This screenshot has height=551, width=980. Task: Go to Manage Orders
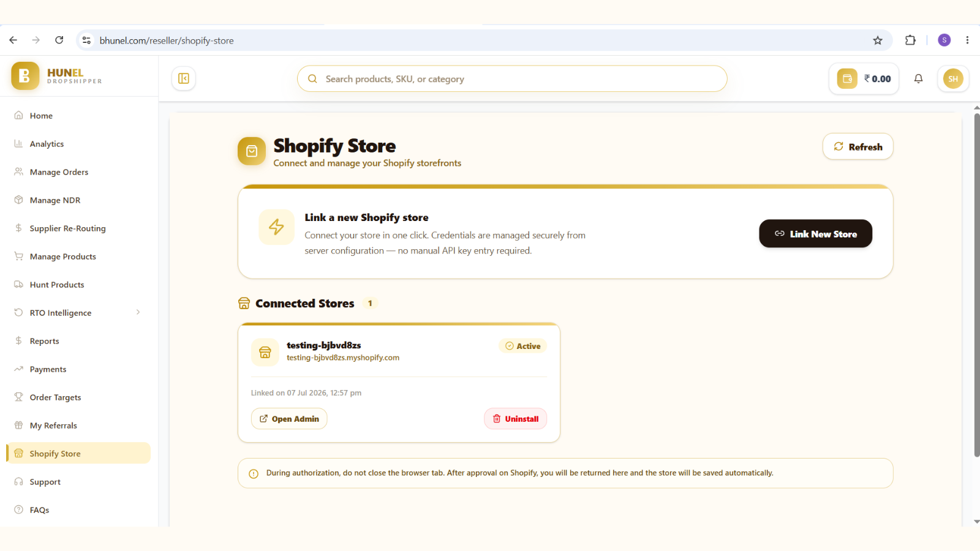tap(78, 172)
